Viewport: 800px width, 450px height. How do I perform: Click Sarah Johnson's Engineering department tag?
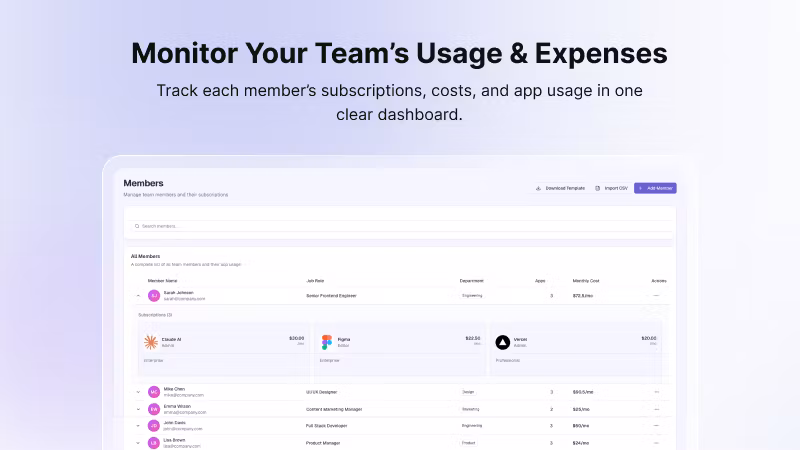point(471,296)
